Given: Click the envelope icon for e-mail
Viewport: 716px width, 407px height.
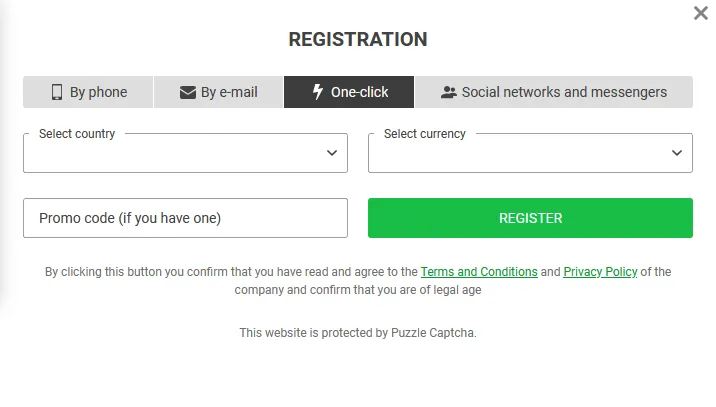Looking at the screenshot, I should [x=188, y=92].
